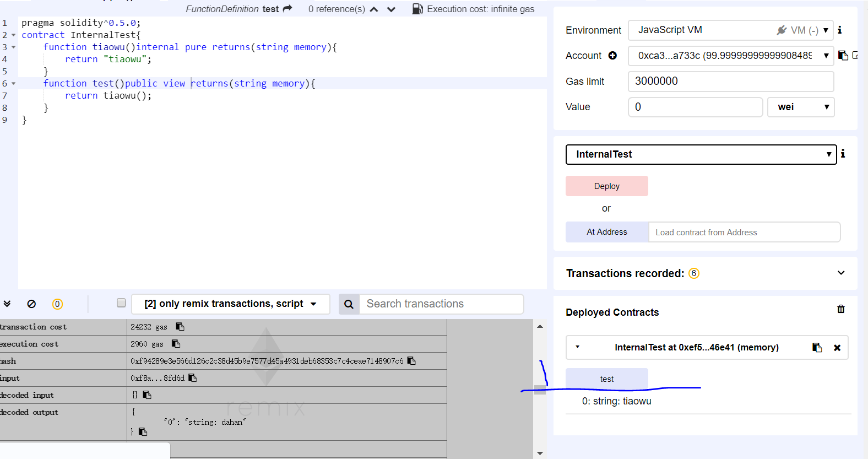Call the test function button
The width and height of the screenshot is (868, 459).
point(607,379)
